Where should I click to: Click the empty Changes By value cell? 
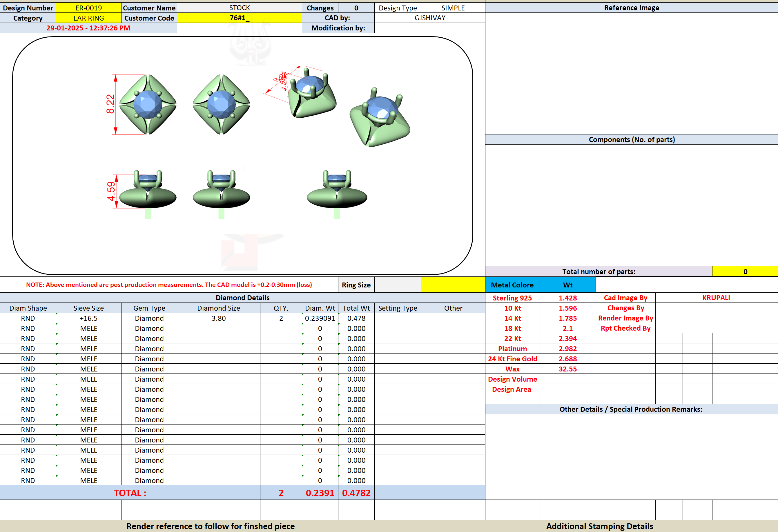(x=716, y=308)
